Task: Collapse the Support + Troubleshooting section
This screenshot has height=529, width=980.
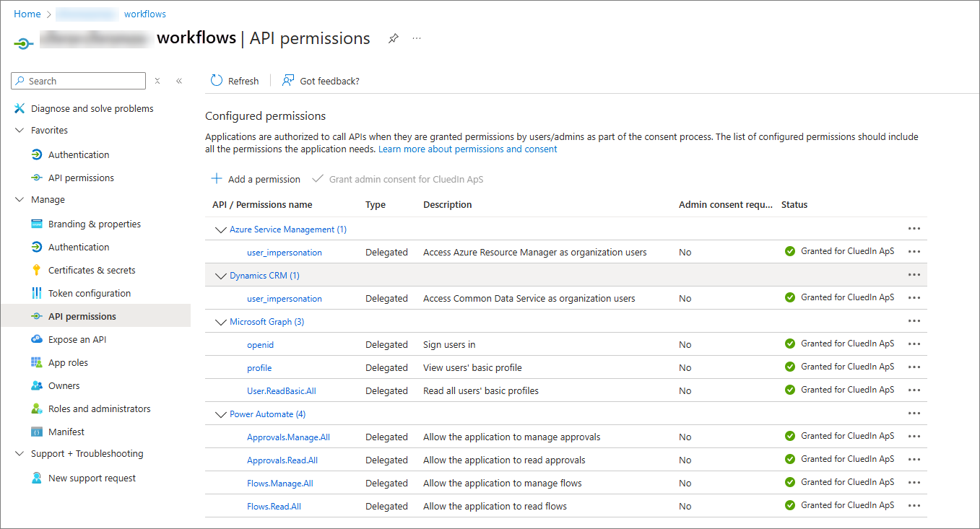Action: [19, 453]
